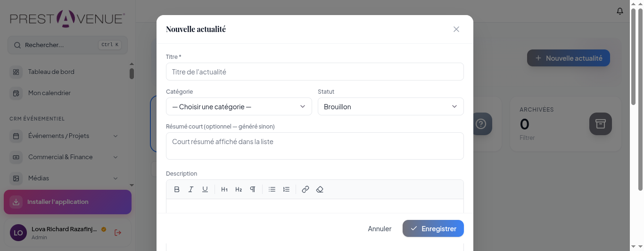Save with the Enregistrer button
This screenshot has height=251, width=644.
433,228
